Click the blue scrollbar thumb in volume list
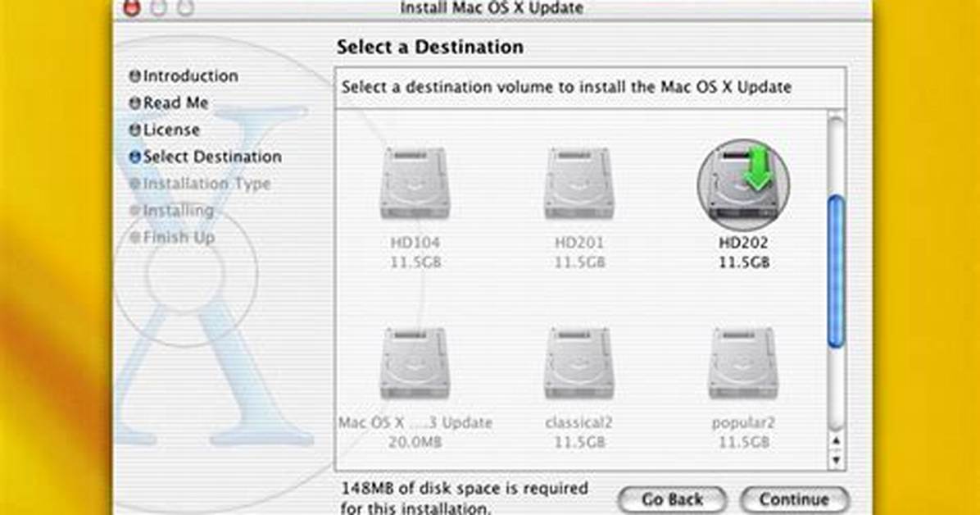Image resolution: width=980 pixels, height=515 pixels. [x=837, y=271]
